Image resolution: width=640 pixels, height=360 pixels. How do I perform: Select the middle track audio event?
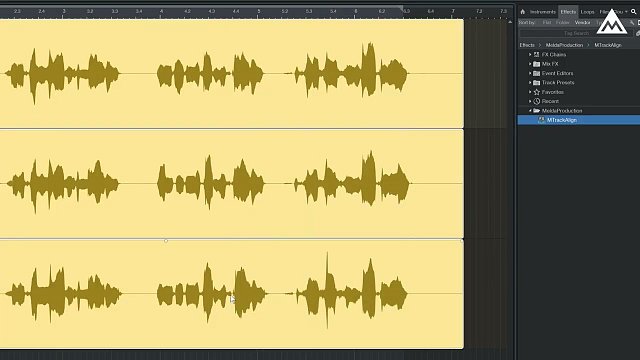coord(231,184)
